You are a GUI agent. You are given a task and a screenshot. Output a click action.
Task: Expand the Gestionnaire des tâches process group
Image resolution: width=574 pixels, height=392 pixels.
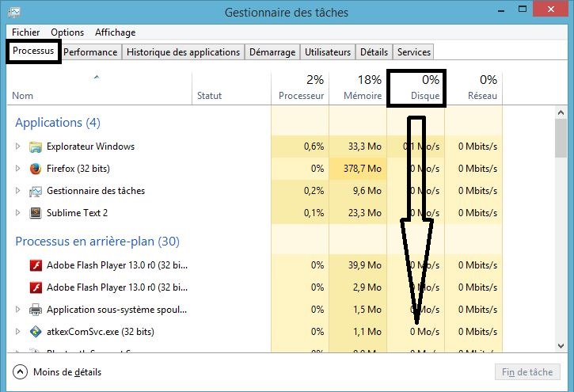(17, 191)
